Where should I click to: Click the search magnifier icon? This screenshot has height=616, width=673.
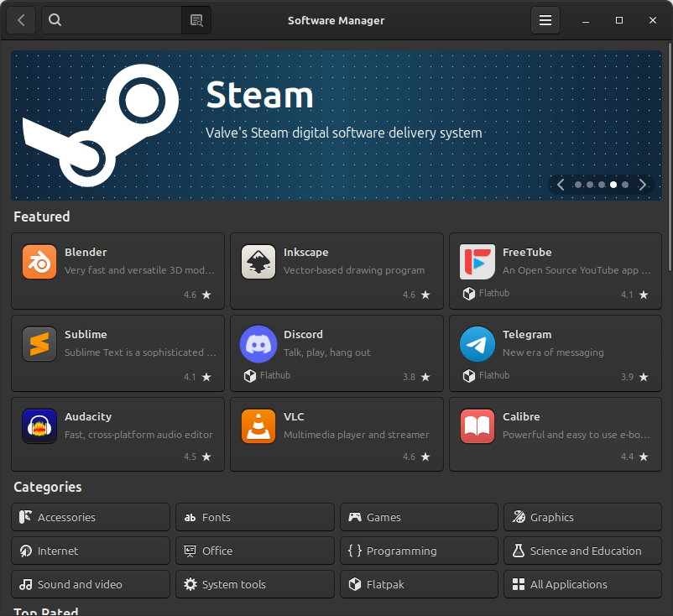pos(55,20)
